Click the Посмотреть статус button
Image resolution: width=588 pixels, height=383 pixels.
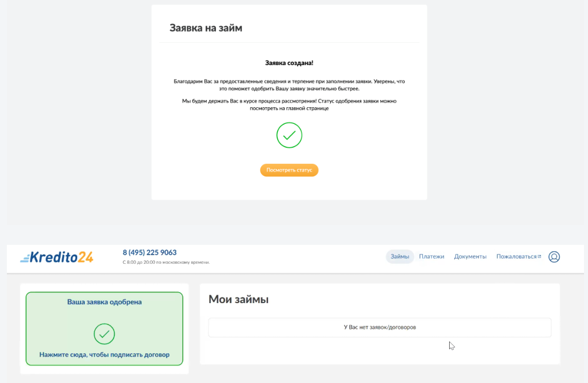tap(289, 170)
